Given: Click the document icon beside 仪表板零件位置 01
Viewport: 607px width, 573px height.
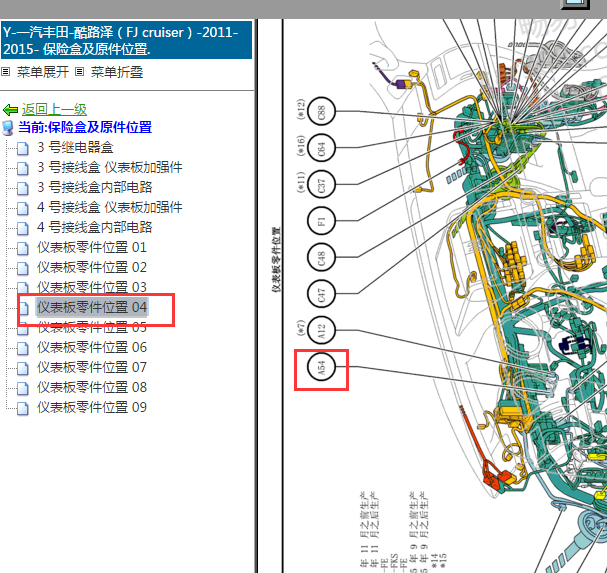Looking at the screenshot, I should (23, 248).
